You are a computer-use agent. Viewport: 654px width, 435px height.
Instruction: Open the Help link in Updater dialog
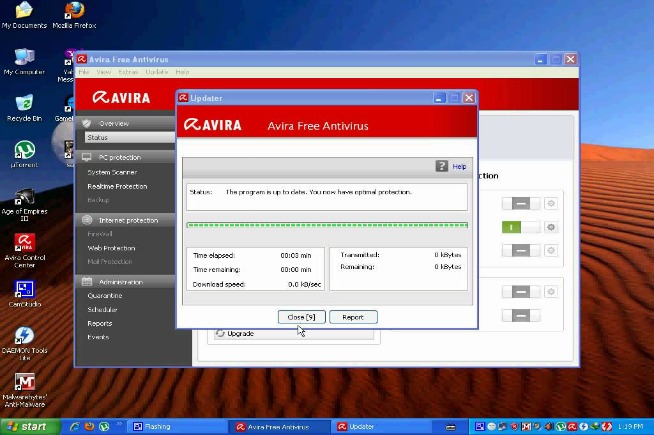click(459, 166)
